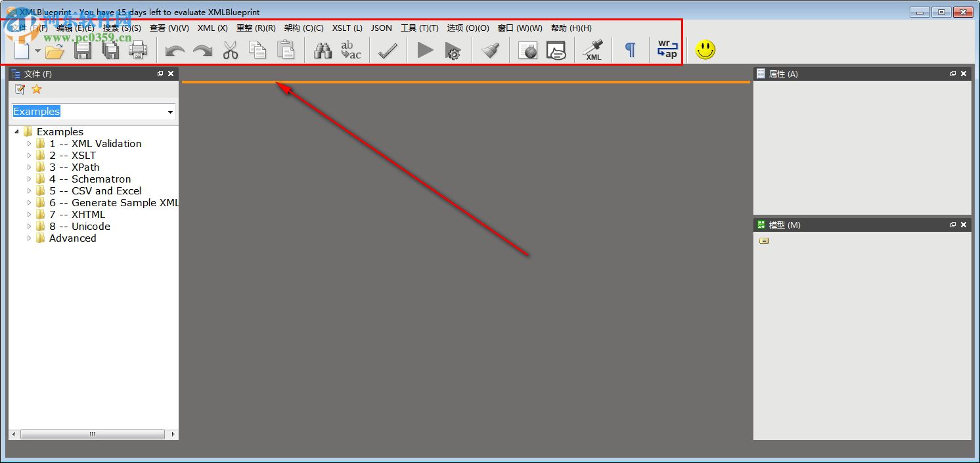Expand the 7 -- XHTML folder
980x463 pixels.
pyautogui.click(x=29, y=215)
